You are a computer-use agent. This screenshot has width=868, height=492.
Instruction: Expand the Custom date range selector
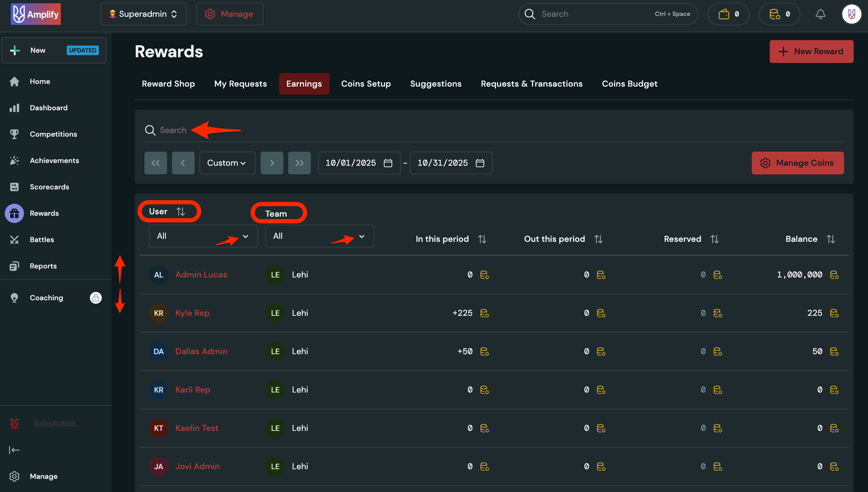tap(227, 163)
